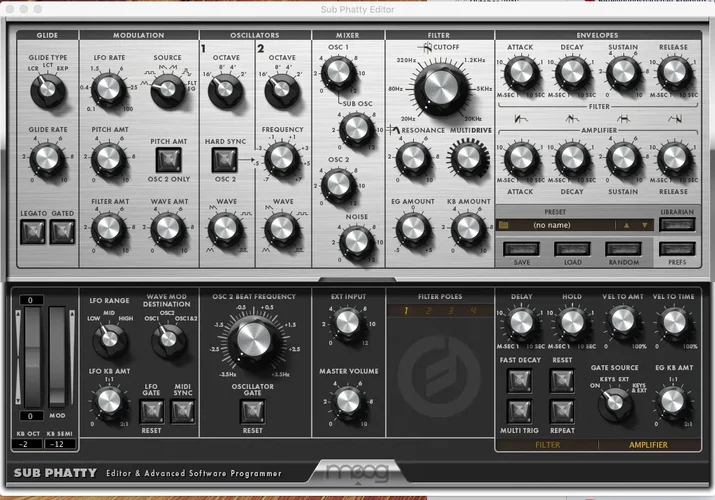Click the mixer OSC 1 level knob

pos(338,72)
